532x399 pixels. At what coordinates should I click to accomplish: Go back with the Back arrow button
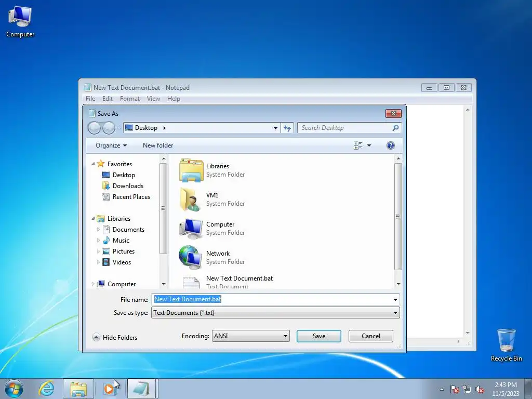(x=95, y=128)
